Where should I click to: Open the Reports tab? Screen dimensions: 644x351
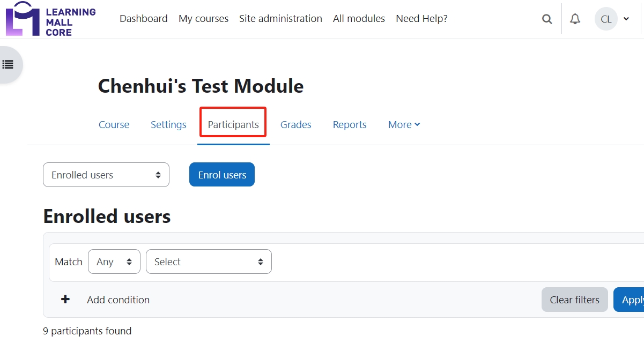point(349,124)
